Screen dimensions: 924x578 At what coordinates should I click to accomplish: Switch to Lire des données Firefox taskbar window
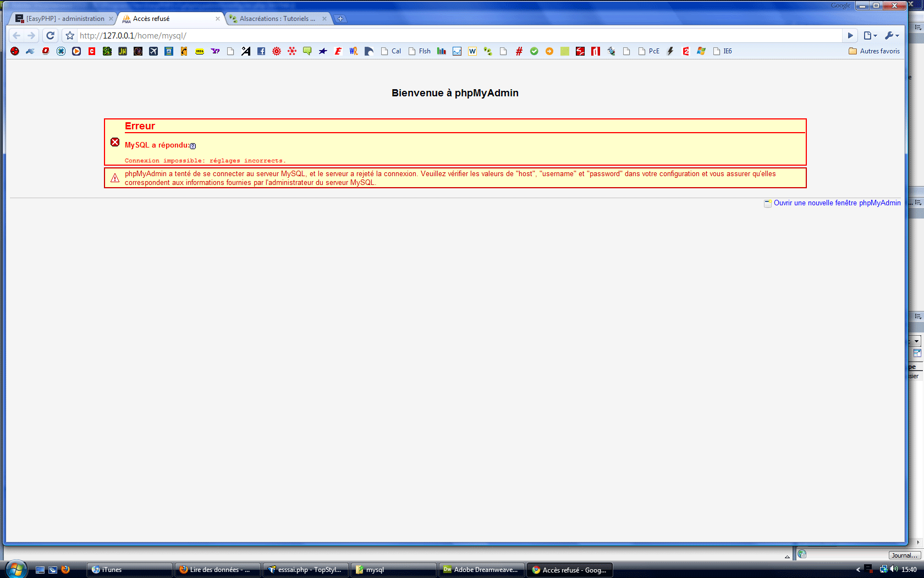218,570
